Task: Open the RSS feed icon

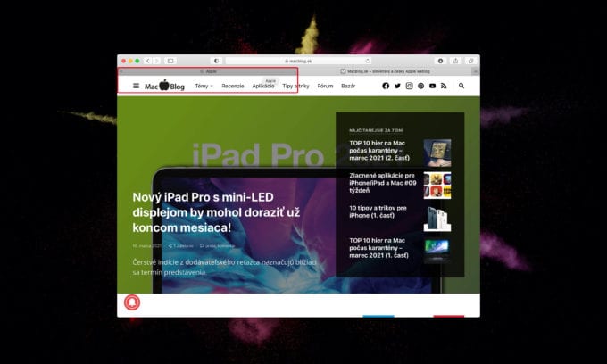Action: (444, 86)
